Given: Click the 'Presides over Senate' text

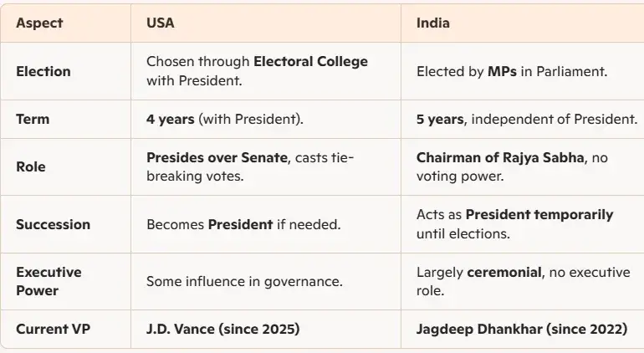Looking at the screenshot, I should coord(217,157).
